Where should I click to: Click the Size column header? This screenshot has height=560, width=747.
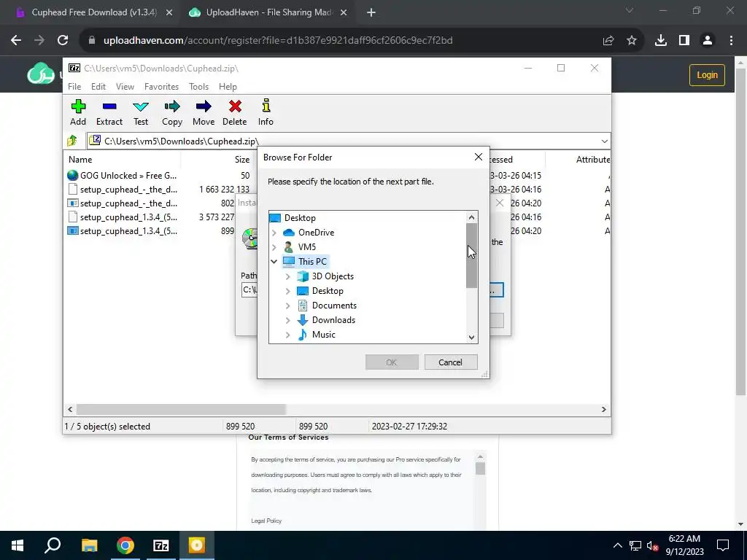click(241, 160)
